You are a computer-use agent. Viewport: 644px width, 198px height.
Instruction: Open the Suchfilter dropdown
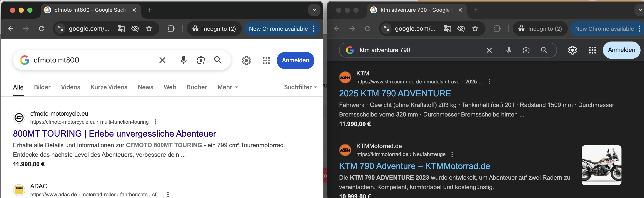point(300,87)
